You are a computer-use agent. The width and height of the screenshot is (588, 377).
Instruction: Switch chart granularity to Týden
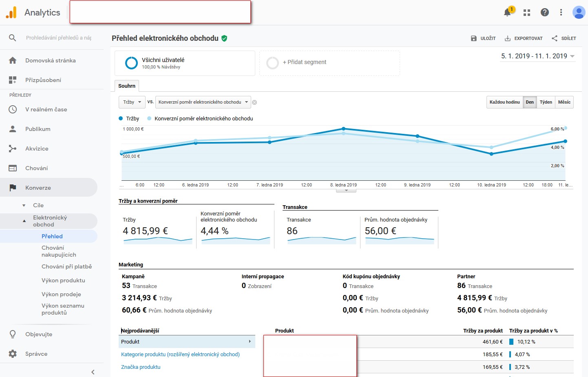[546, 102]
